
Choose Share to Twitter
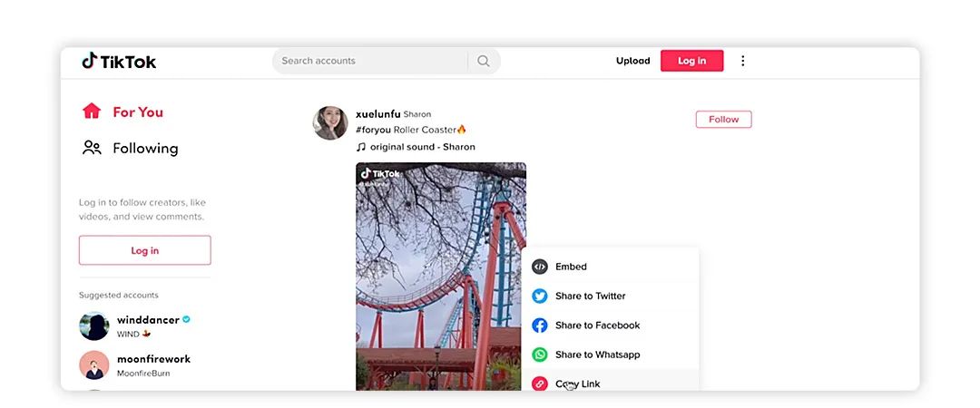[x=610, y=296]
